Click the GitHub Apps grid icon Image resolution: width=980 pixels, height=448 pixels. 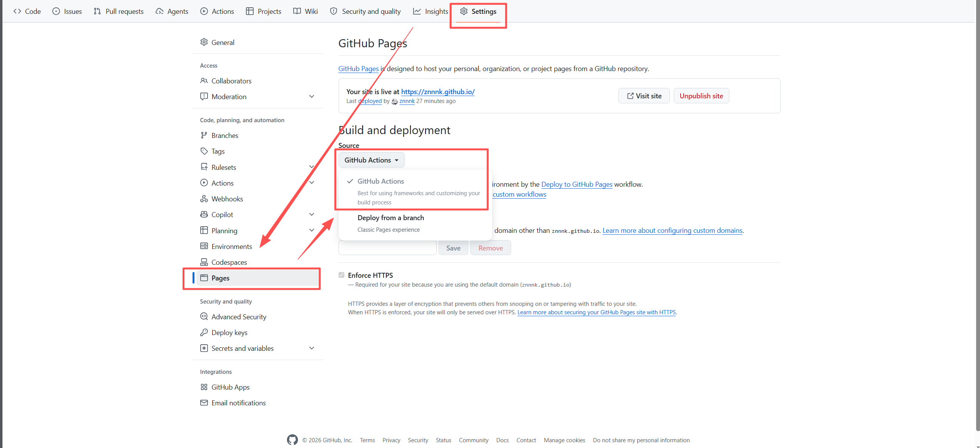click(204, 387)
